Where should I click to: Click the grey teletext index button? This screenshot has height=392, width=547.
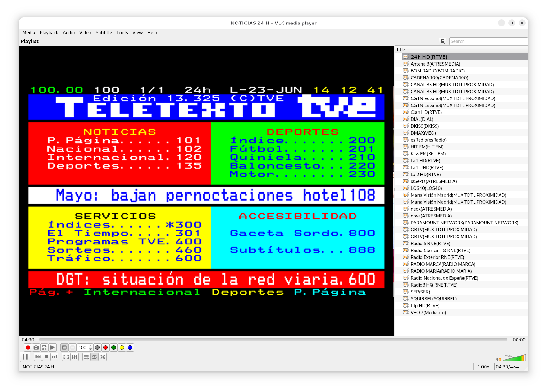(97, 347)
